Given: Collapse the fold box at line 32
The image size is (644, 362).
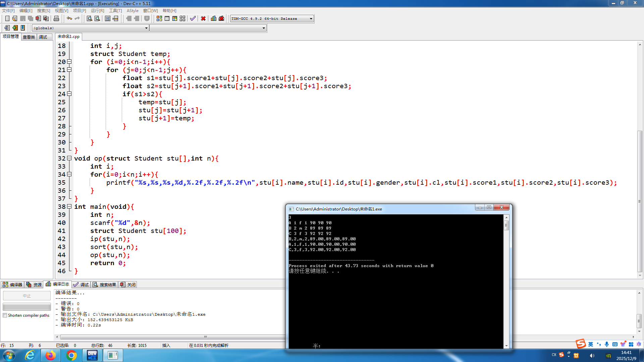Looking at the screenshot, I should (69, 158).
